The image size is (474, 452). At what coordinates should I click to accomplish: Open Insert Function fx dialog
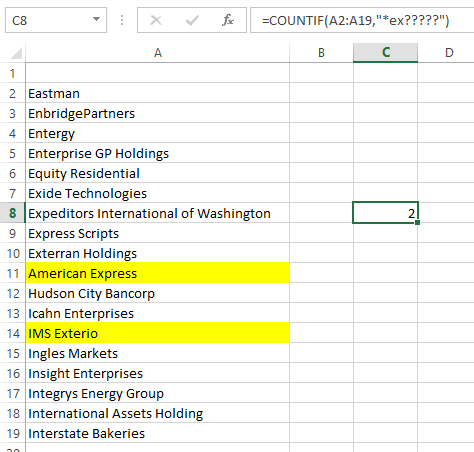tap(228, 20)
